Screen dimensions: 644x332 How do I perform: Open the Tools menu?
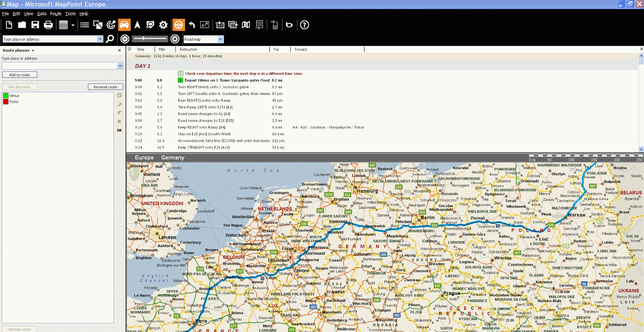click(x=70, y=14)
